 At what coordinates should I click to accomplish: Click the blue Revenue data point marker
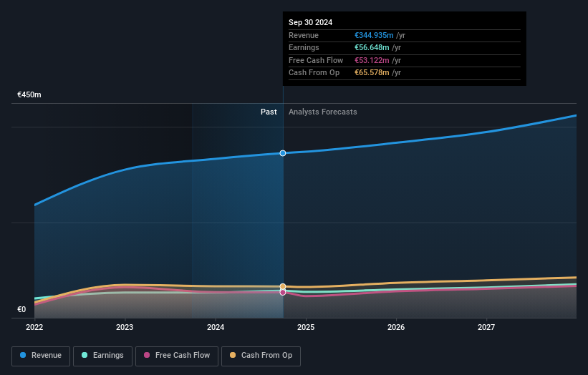[x=283, y=153]
